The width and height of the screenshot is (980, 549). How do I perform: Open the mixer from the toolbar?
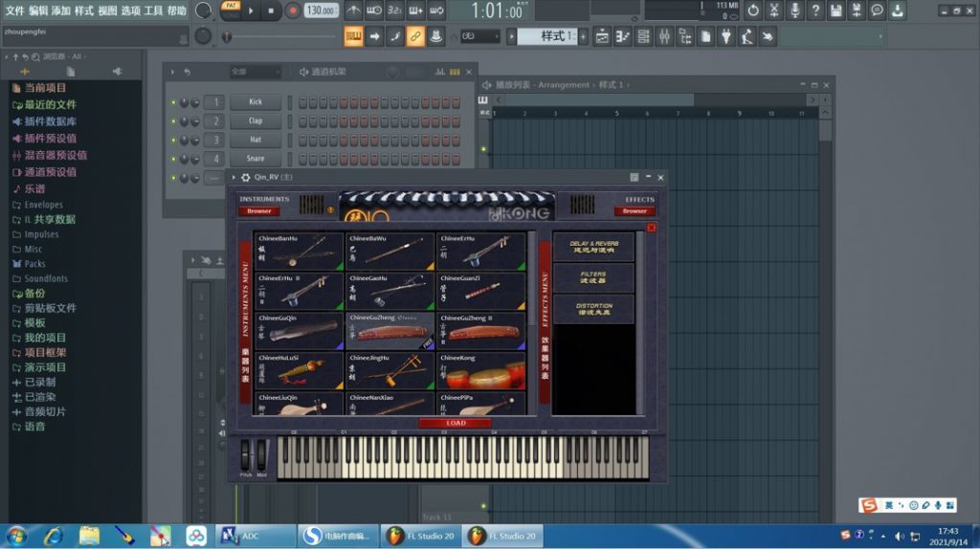[x=665, y=36]
